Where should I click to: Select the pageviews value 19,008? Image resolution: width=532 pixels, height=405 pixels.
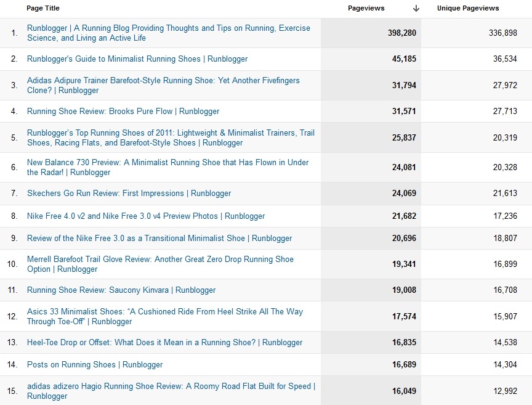pos(404,290)
